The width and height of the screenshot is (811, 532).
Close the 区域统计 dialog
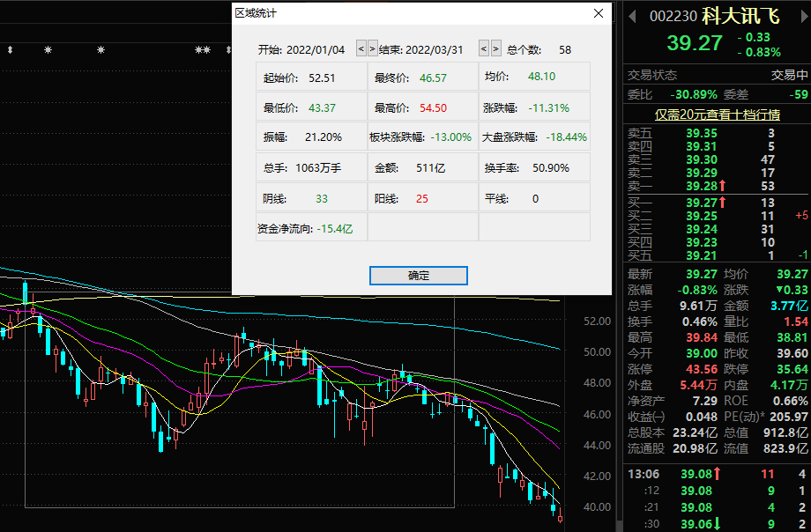coord(599,13)
